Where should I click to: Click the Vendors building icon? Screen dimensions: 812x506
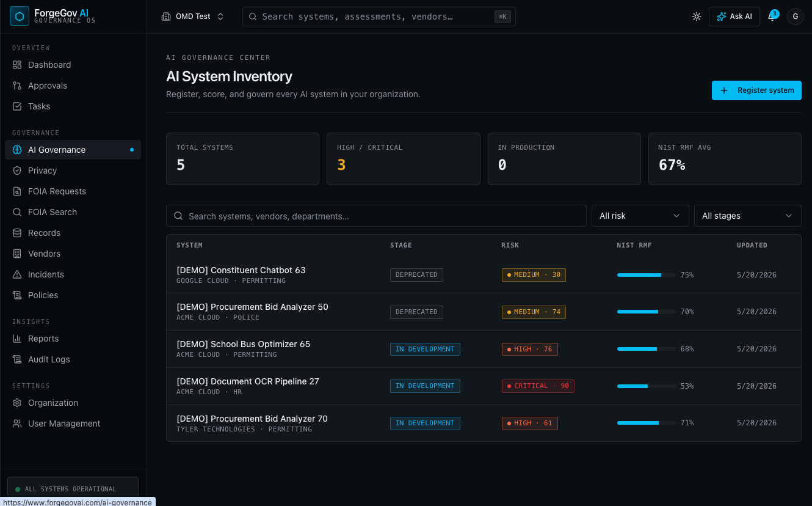17,254
